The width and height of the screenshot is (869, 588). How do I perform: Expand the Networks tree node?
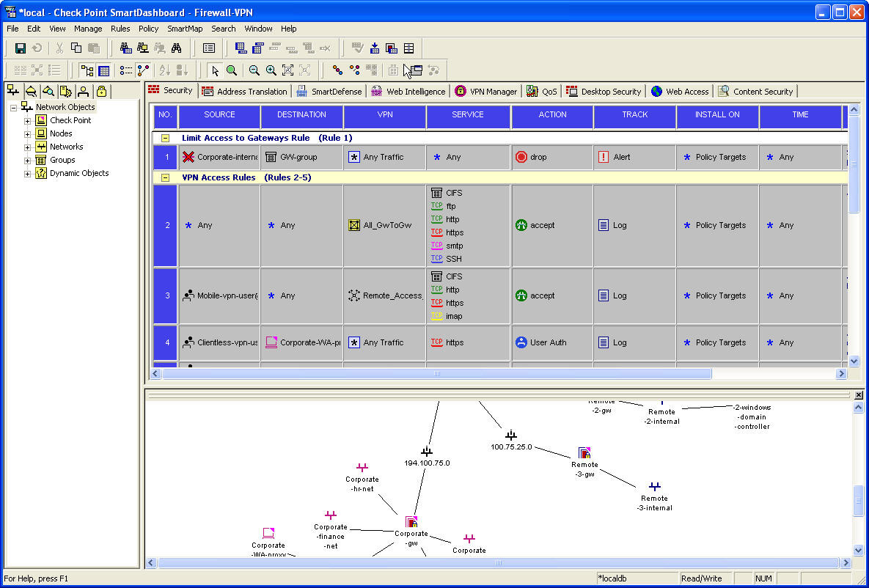[28, 147]
